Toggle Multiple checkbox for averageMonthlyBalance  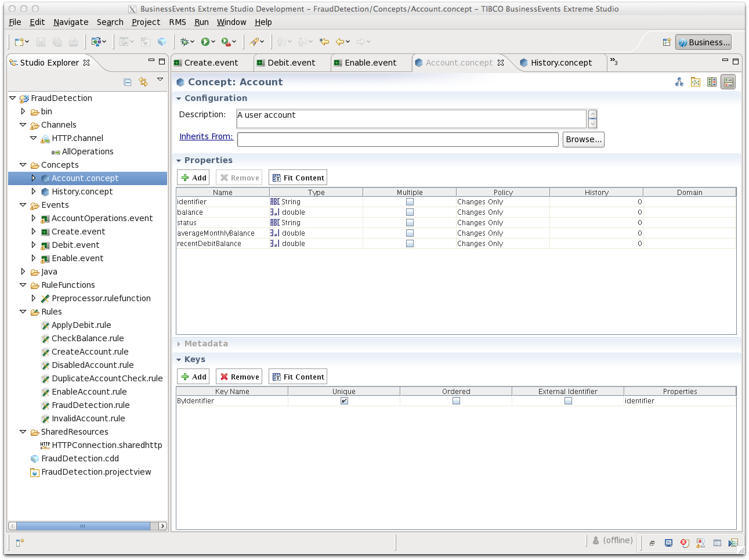pos(410,233)
